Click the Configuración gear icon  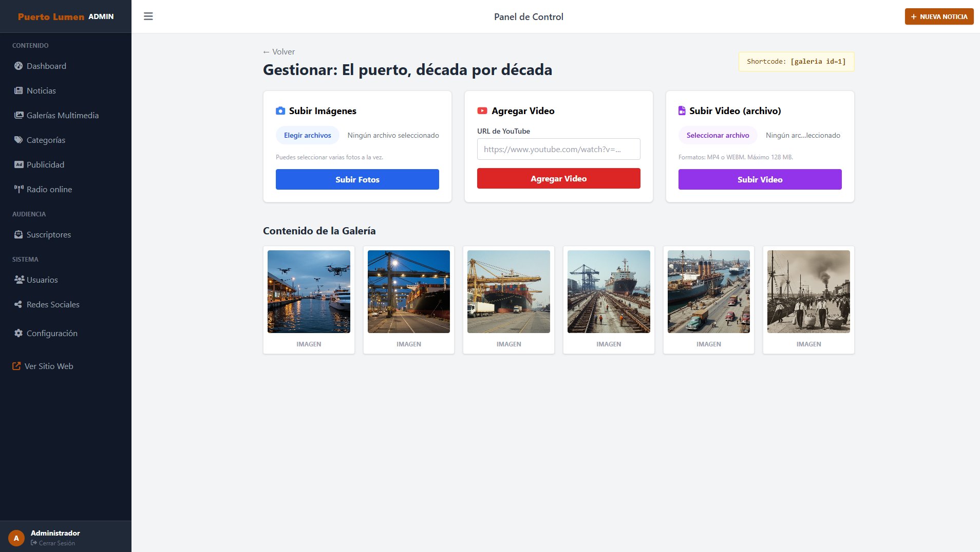[x=18, y=333]
